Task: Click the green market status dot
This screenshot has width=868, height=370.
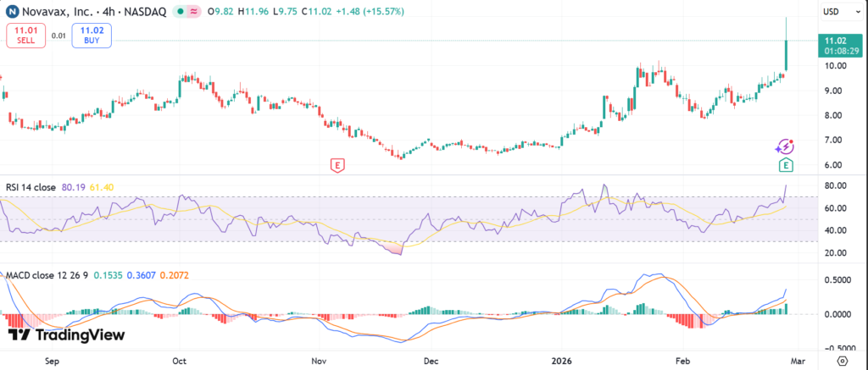Action: pyautogui.click(x=180, y=12)
